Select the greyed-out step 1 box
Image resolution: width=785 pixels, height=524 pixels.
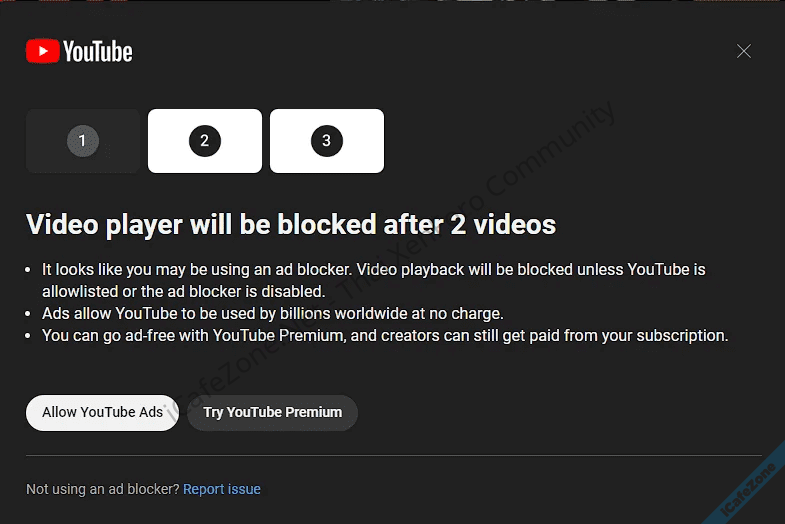pyautogui.click(x=83, y=141)
